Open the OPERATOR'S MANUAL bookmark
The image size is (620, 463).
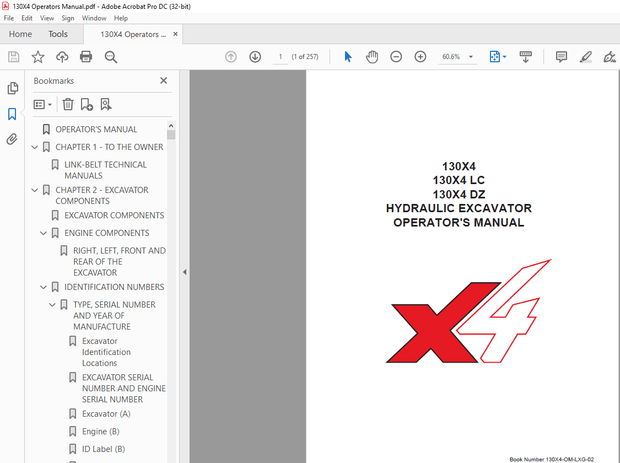pyautogui.click(x=96, y=129)
